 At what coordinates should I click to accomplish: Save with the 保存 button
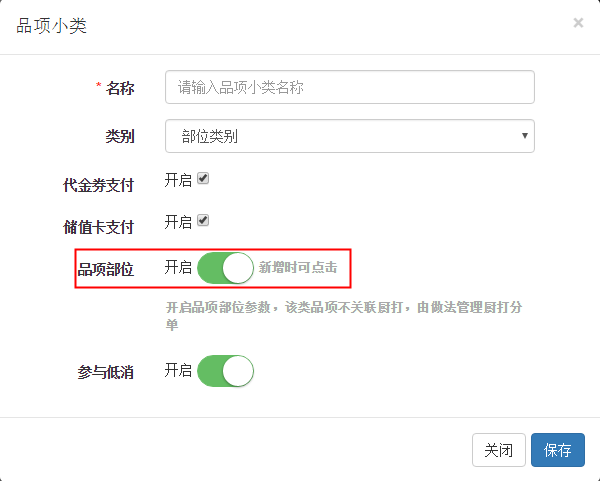(557, 450)
